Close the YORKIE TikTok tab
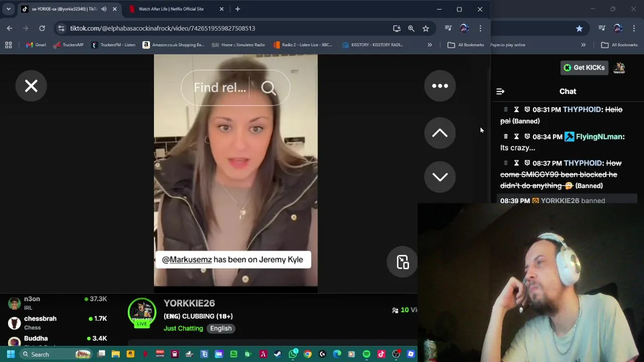The image size is (644, 362). (x=114, y=9)
